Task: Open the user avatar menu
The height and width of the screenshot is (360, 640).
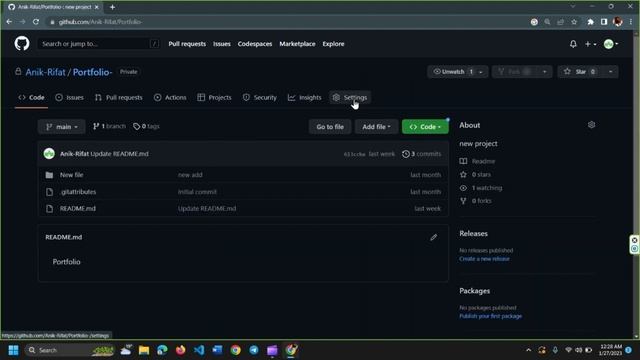Action: (x=611, y=44)
